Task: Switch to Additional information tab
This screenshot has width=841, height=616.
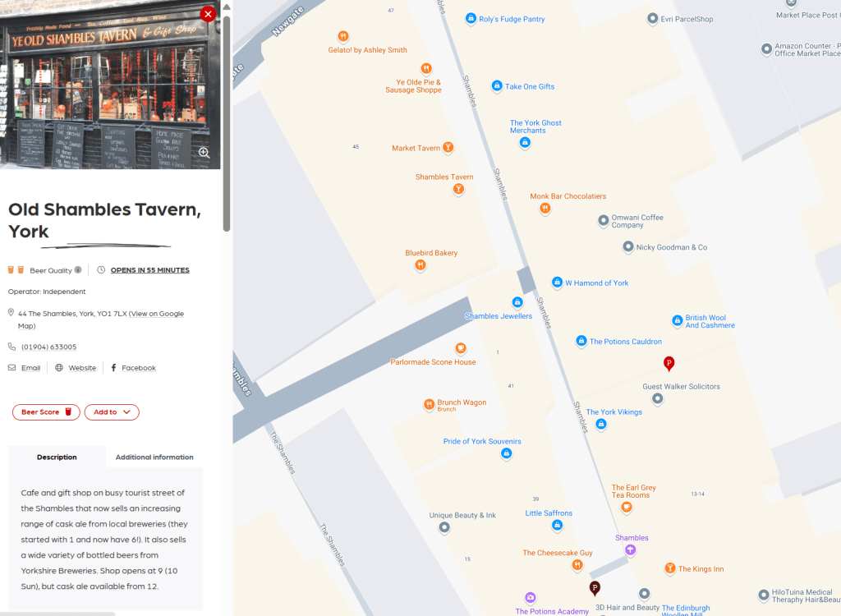Action: click(154, 457)
